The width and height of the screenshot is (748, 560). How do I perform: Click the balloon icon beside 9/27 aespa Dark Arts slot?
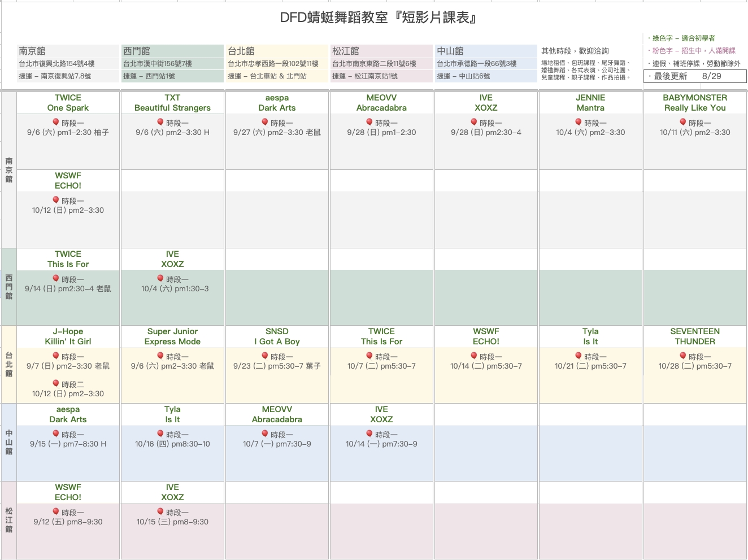(265, 122)
